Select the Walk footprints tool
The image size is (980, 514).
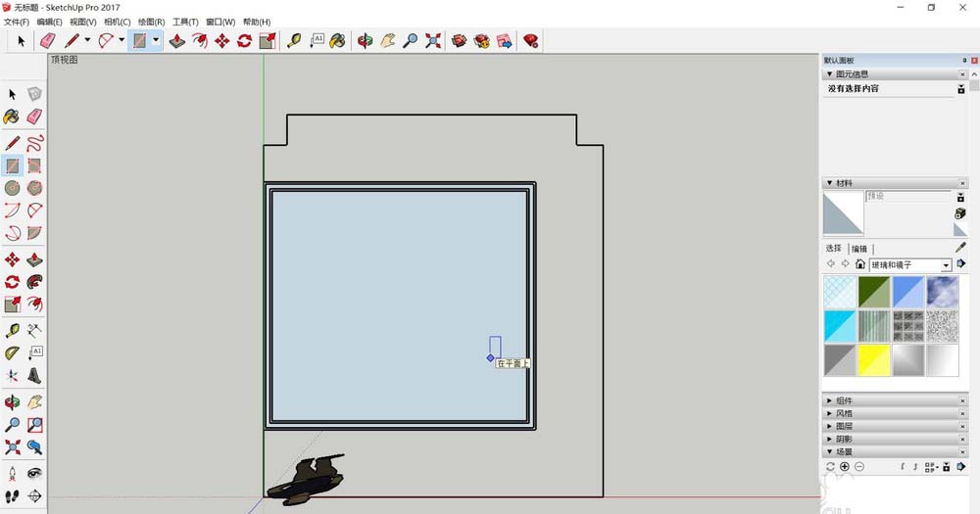click(x=13, y=496)
